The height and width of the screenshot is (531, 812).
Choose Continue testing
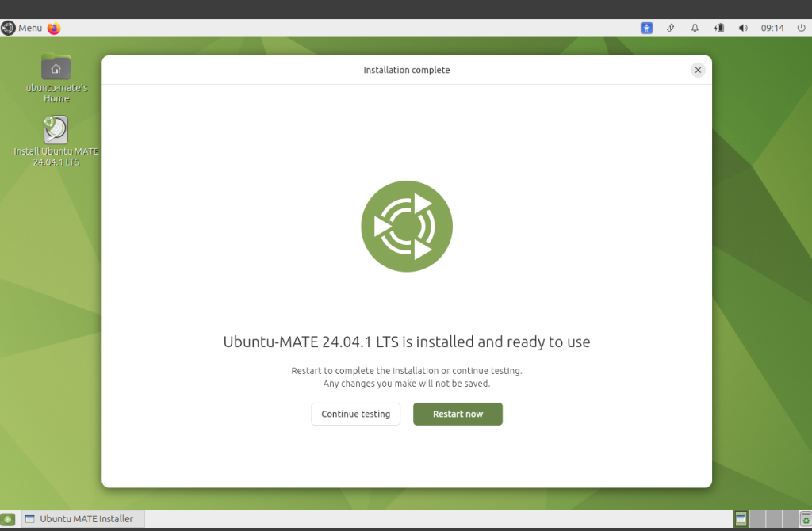point(355,414)
